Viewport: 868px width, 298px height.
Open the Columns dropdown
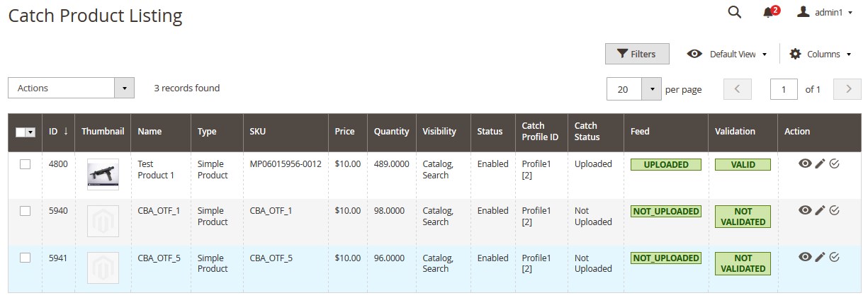[821, 54]
